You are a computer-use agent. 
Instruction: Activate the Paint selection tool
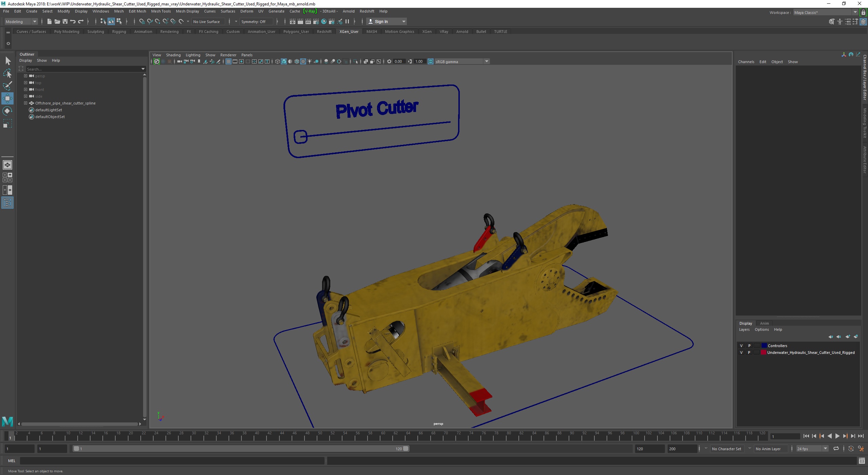pyautogui.click(x=7, y=86)
